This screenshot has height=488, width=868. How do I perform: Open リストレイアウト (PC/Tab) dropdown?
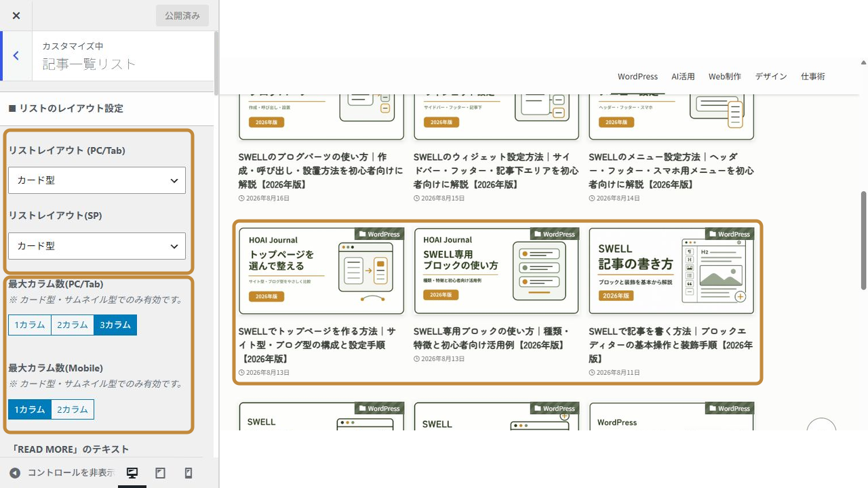click(x=97, y=180)
